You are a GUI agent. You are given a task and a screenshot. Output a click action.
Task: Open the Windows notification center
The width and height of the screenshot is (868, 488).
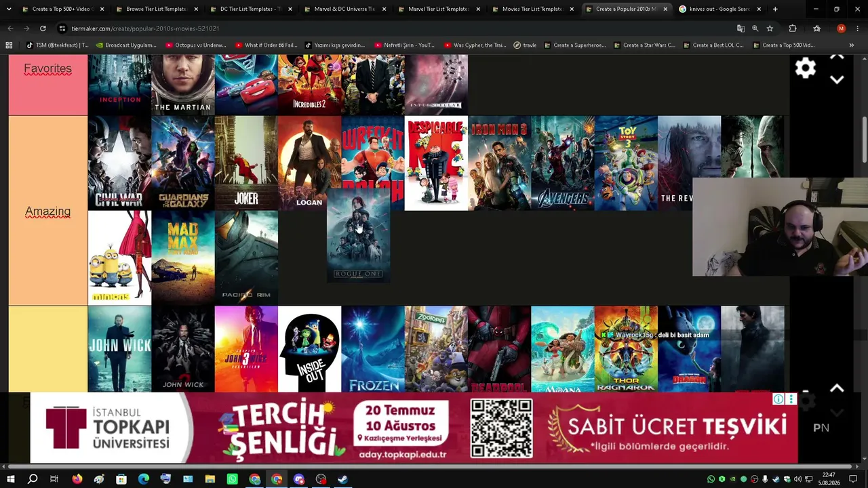pyautogui.click(x=853, y=479)
